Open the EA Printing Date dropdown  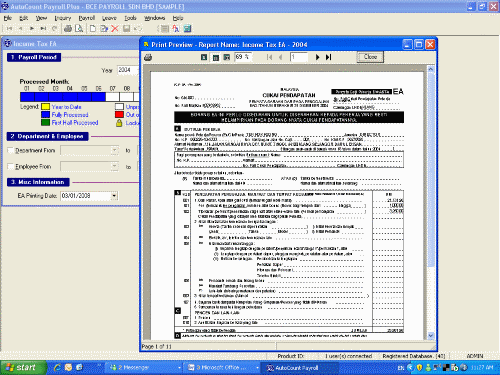coord(114,196)
